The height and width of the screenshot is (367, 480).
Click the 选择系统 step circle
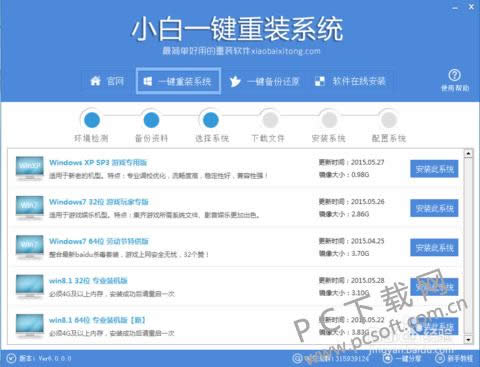211,120
